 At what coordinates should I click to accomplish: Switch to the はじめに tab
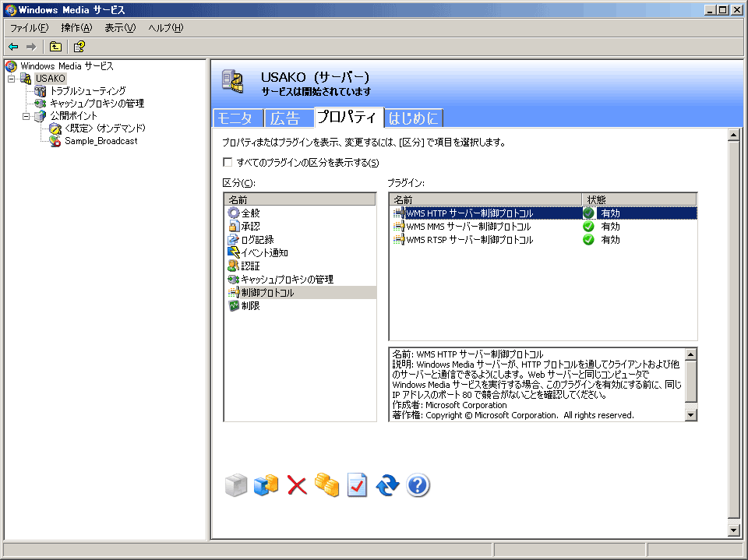414,118
